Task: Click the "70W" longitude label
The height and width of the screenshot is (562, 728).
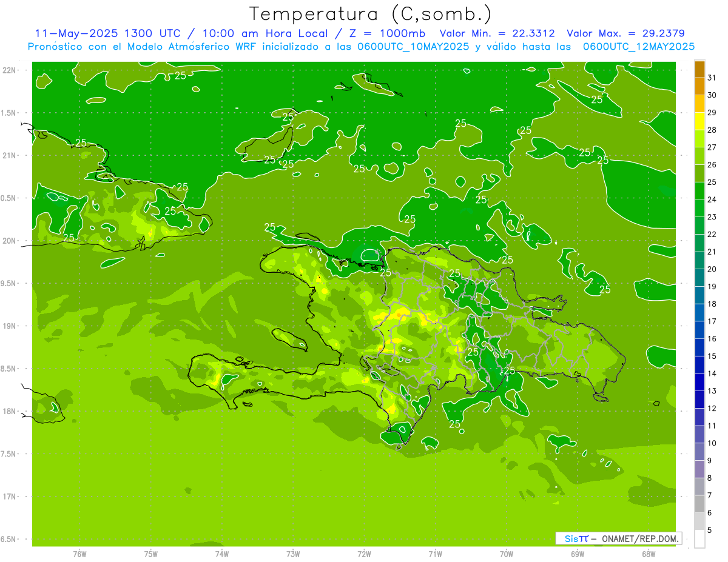Action: point(507,554)
